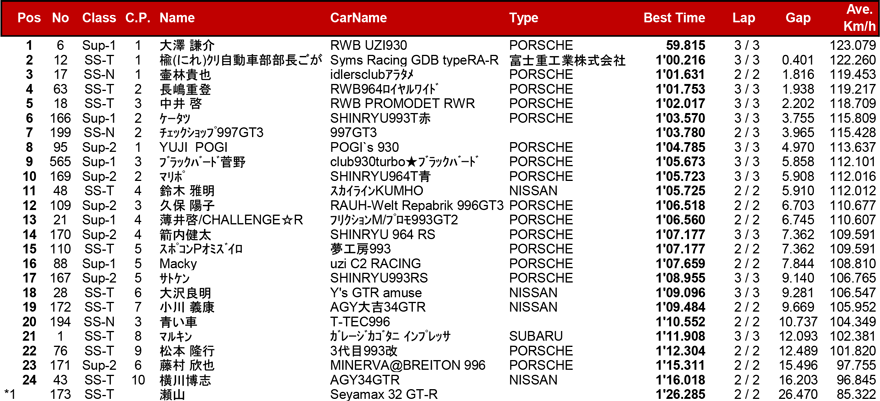This screenshot has width=880, height=401.
Task: Click car name 'SHINRYU993RS'
Action: pyautogui.click(x=378, y=279)
